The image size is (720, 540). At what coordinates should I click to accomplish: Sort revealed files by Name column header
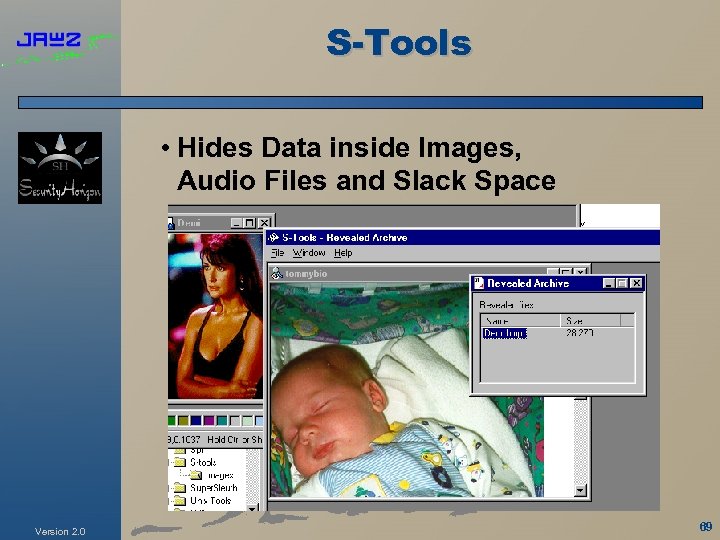(x=521, y=321)
